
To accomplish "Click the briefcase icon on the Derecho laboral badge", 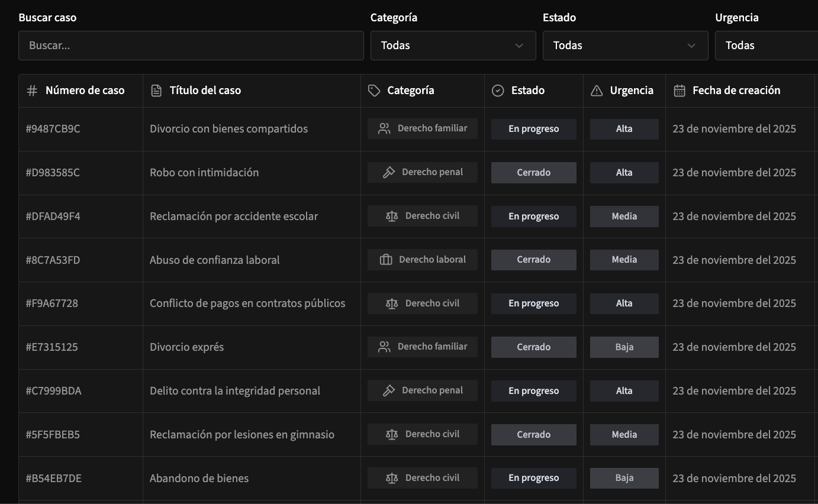I will pos(386,260).
